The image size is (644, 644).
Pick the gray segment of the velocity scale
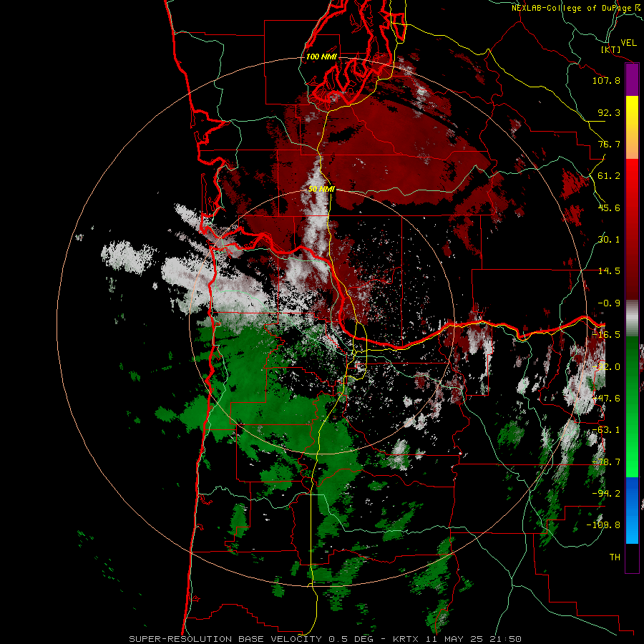(x=632, y=318)
